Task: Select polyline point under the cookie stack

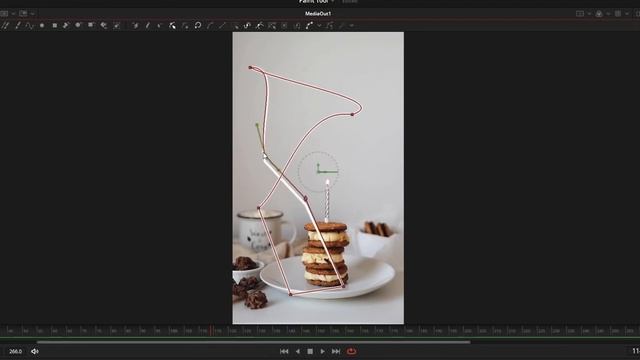Action: 344,287
